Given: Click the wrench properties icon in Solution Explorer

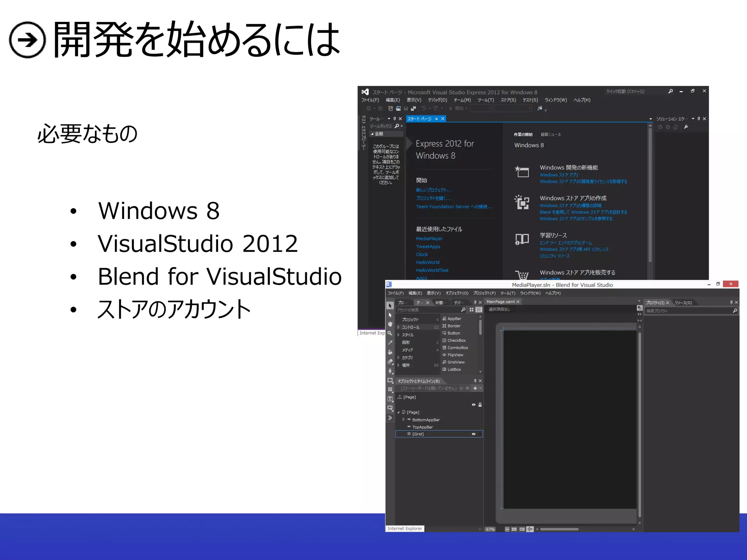Looking at the screenshot, I should (x=686, y=127).
